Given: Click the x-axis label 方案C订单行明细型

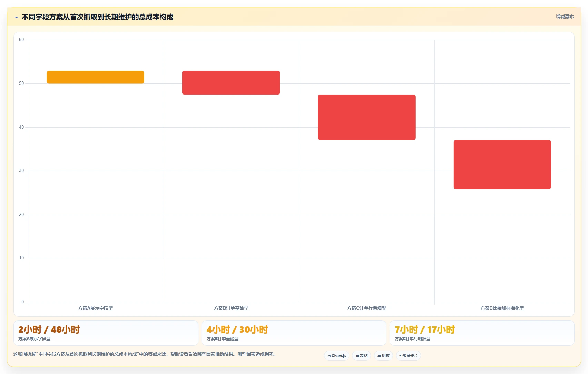Looking at the screenshot, I should pyautogui.click(x=367, y=308).
